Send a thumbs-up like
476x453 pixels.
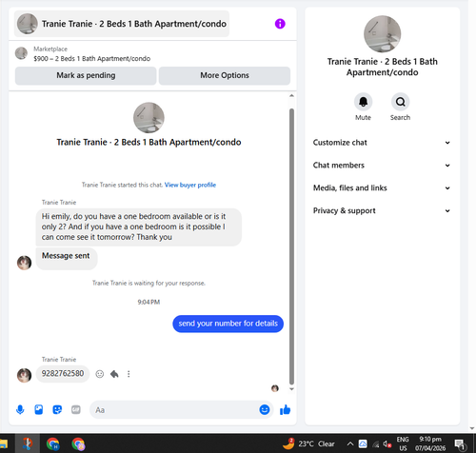[285, 409]
